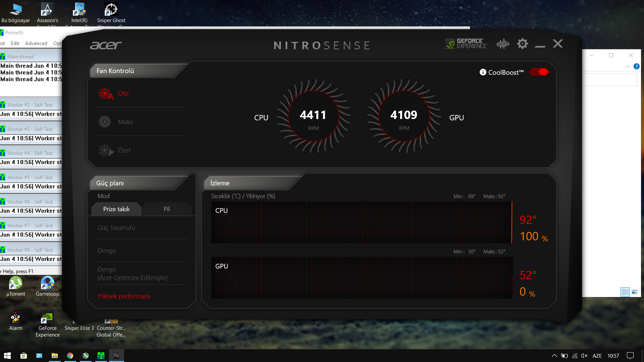Image resolution: width=644 pixels, height=362 pixels.
Task: Open GeForce Experience from NitroSense header
Action: click(466, 44)
